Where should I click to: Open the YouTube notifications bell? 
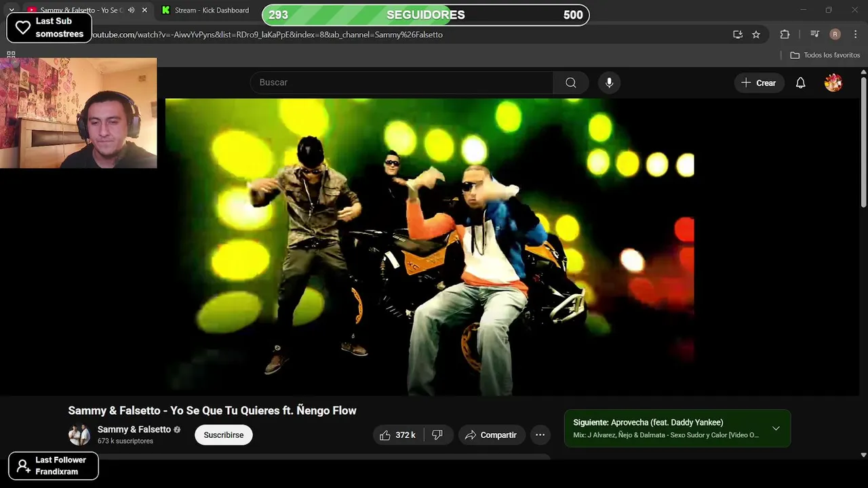tap(800, 83)
